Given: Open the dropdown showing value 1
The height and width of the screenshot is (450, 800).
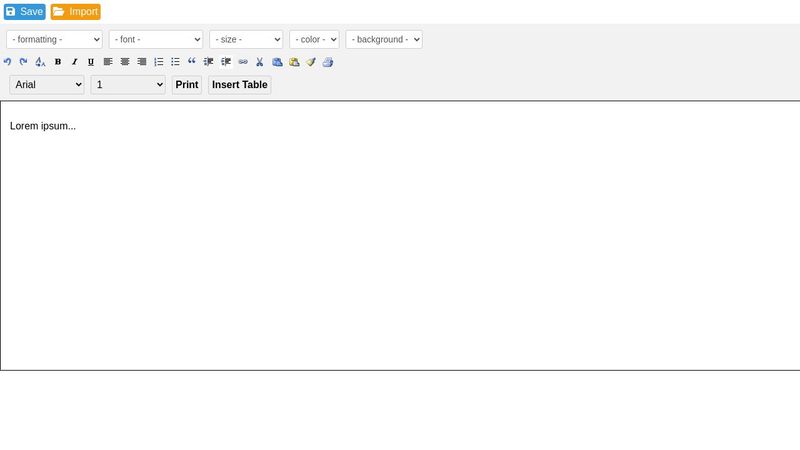Looking at the screenshot, I should coord(128,85).
